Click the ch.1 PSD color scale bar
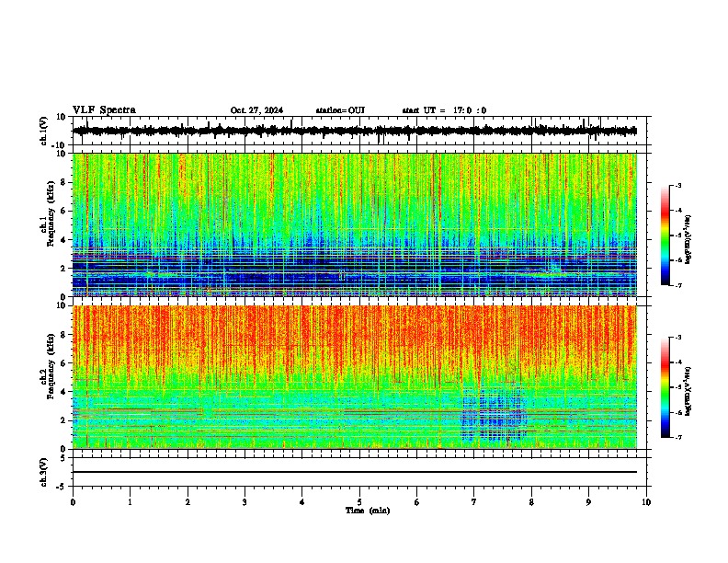Image resolution: width=728 pixels, height=563 pixels. tap(665, 236)
